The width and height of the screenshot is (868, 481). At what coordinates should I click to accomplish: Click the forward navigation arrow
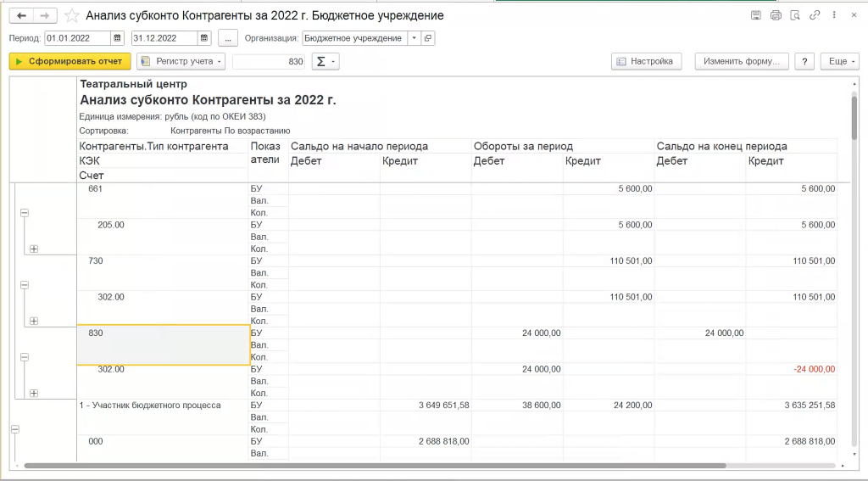pos(46,16)
